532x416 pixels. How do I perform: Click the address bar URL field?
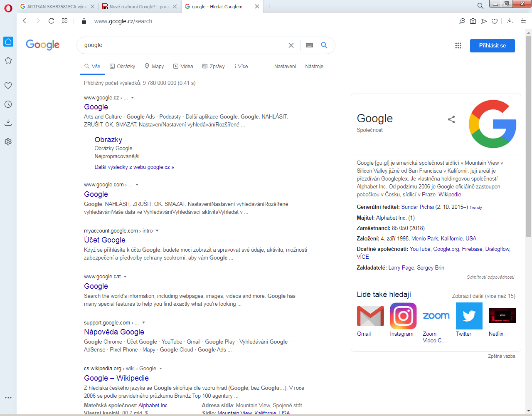[266, 21]
